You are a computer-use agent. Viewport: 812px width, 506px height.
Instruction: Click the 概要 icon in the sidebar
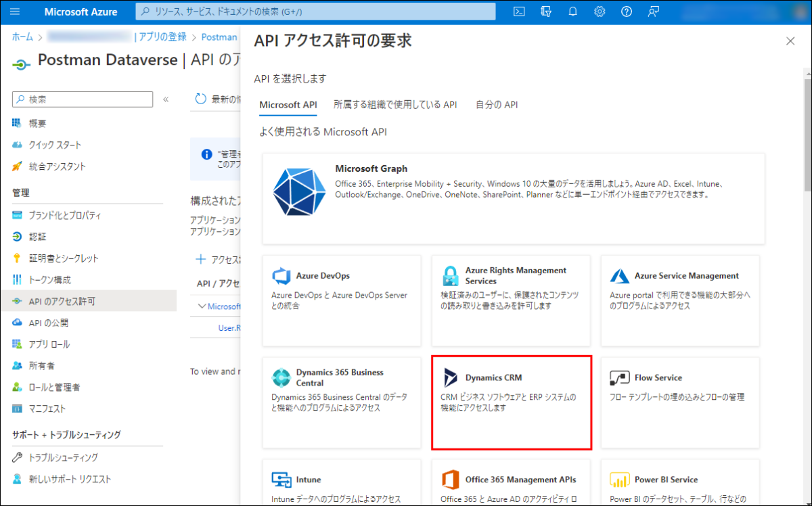[x=18, y=123]
